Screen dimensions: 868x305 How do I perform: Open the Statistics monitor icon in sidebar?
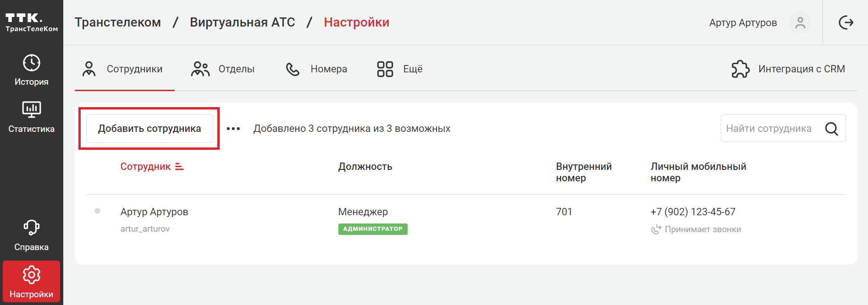click(x=31, y=109)
